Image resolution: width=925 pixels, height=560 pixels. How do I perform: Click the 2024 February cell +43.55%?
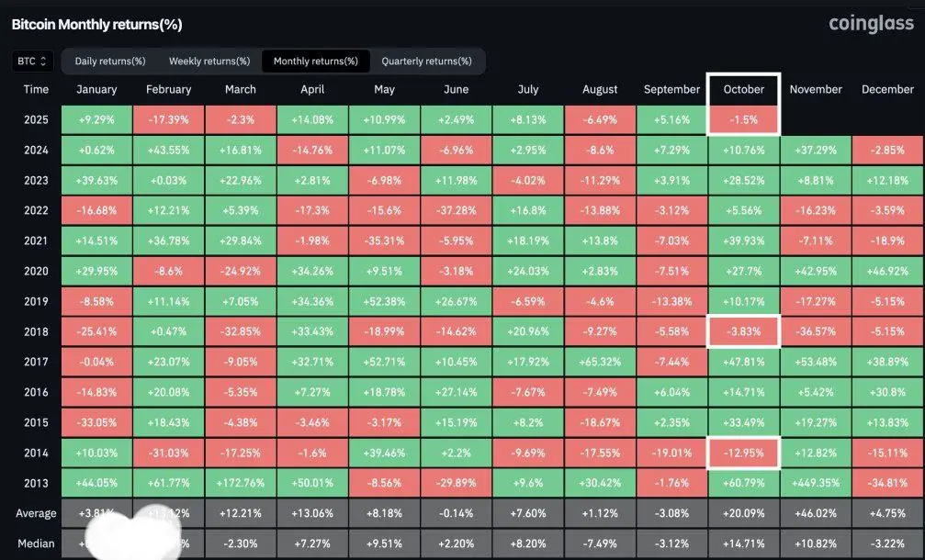(x=169, y=150)
